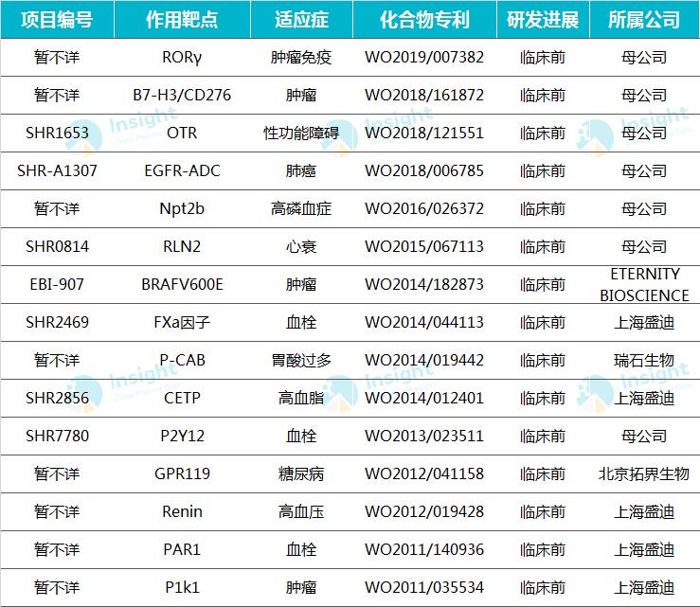Click the BRAFV600E target cell
Screen dimensions: 700x607
(x=182, y=285)
